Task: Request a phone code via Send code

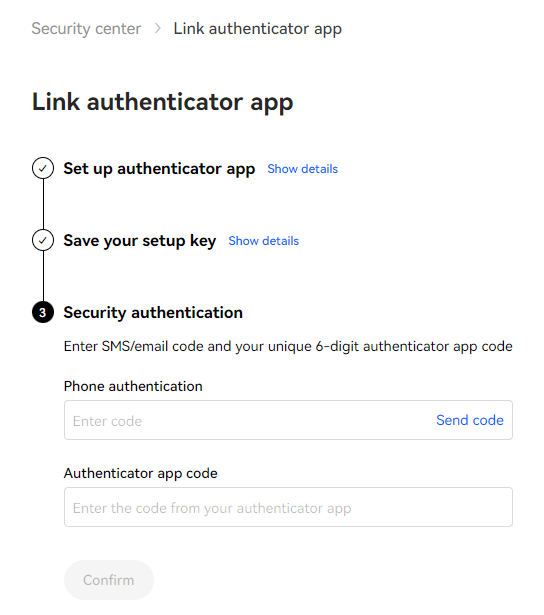Action: (x=469, y=420)
